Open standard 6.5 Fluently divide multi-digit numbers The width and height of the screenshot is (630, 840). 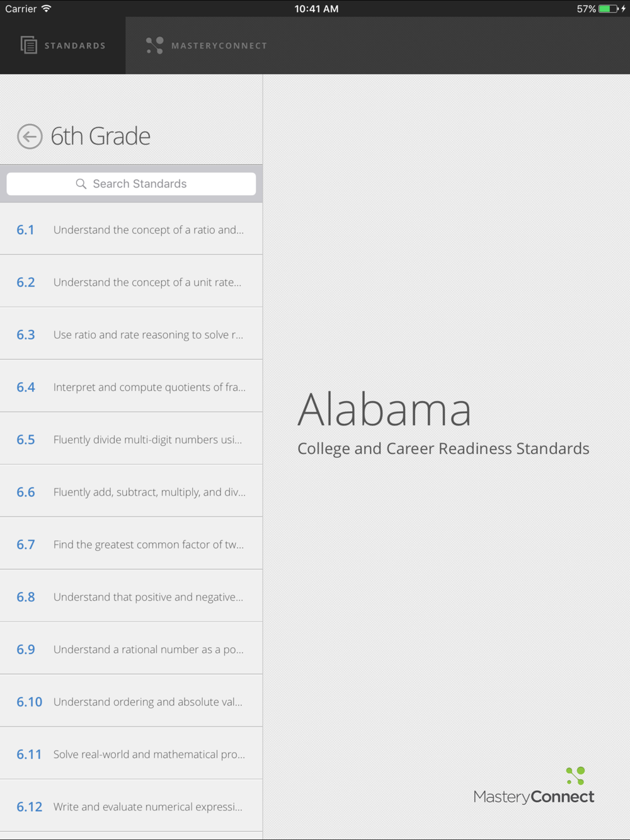point(131,439)
